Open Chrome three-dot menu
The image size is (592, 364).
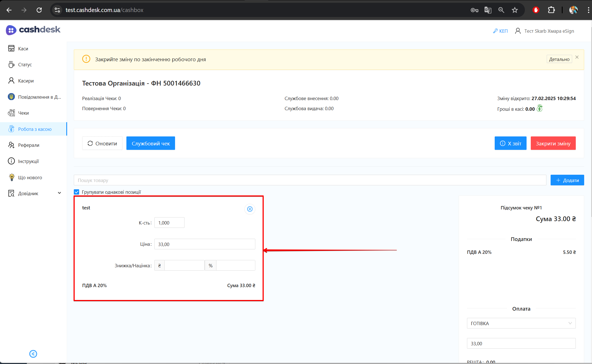pos(588,10)
